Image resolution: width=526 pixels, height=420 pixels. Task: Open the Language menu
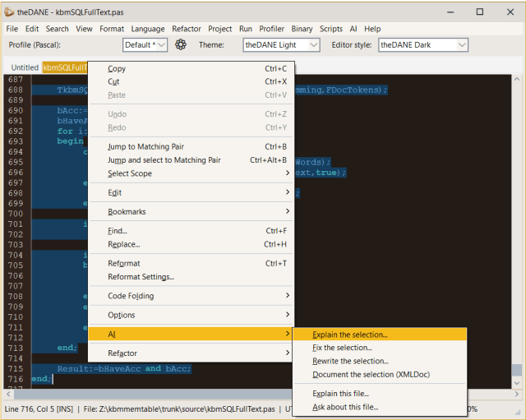148,29
